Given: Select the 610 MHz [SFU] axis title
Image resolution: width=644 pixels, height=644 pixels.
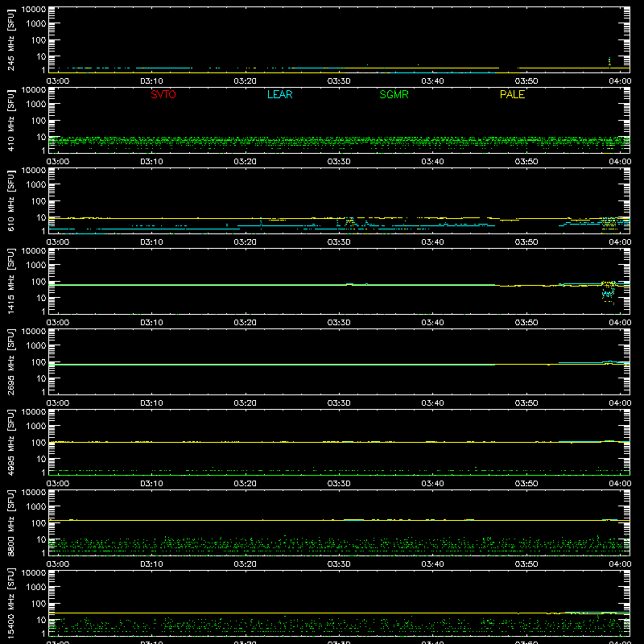Looking at the screenshot, I should pos(10,200).
